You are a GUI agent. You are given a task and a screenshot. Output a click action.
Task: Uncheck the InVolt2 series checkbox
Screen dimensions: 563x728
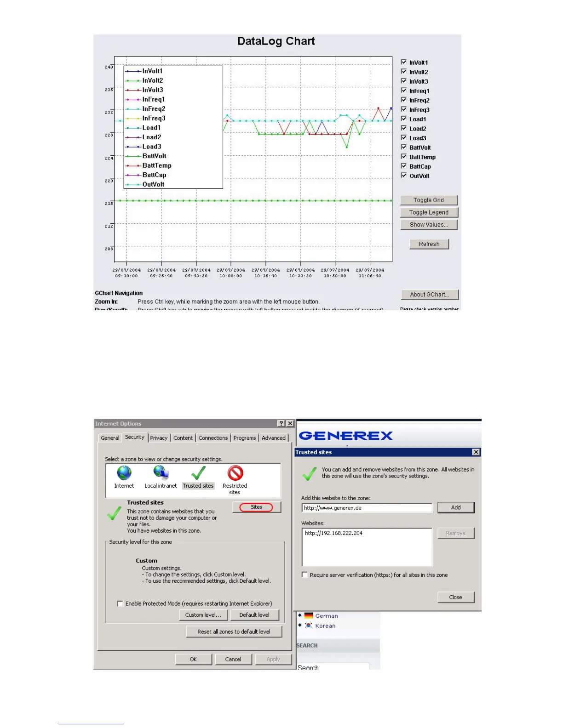coord(404,72)
